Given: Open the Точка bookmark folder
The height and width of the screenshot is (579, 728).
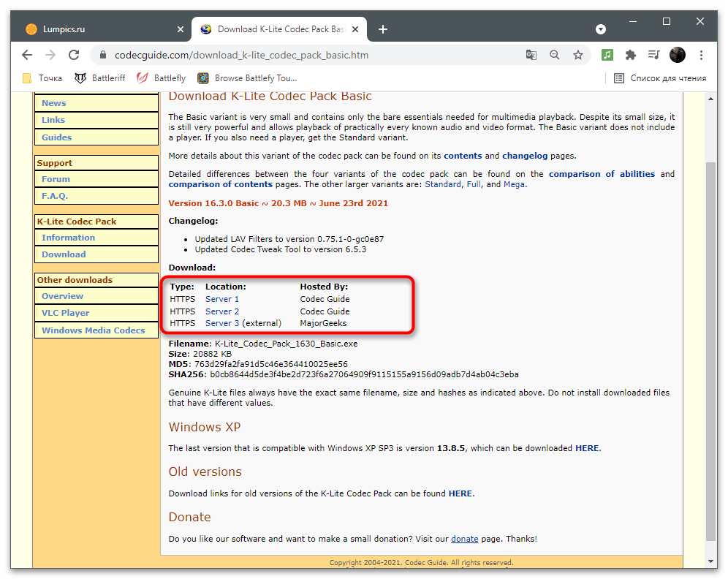Looking at the screenshot, I should tap(42, 78).
